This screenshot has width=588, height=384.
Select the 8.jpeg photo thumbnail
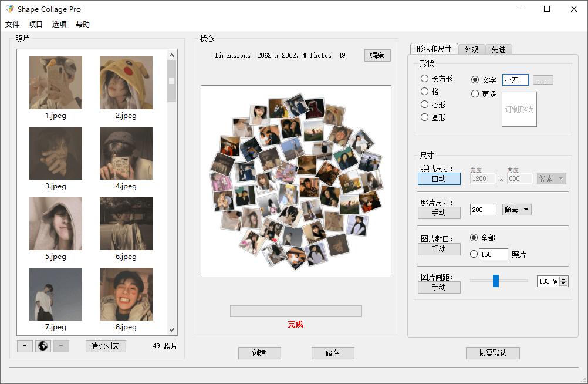126,294
